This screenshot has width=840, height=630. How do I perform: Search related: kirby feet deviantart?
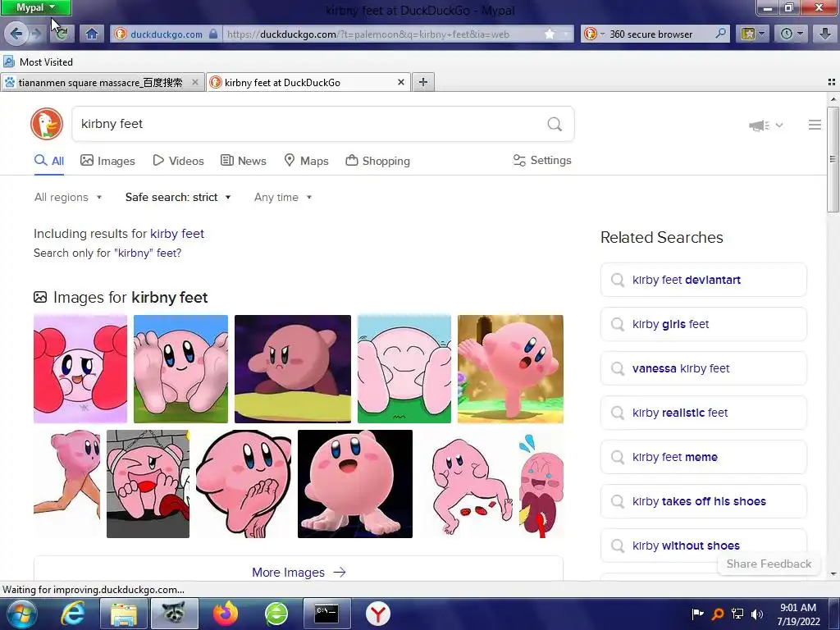click(x=703, y=280)
